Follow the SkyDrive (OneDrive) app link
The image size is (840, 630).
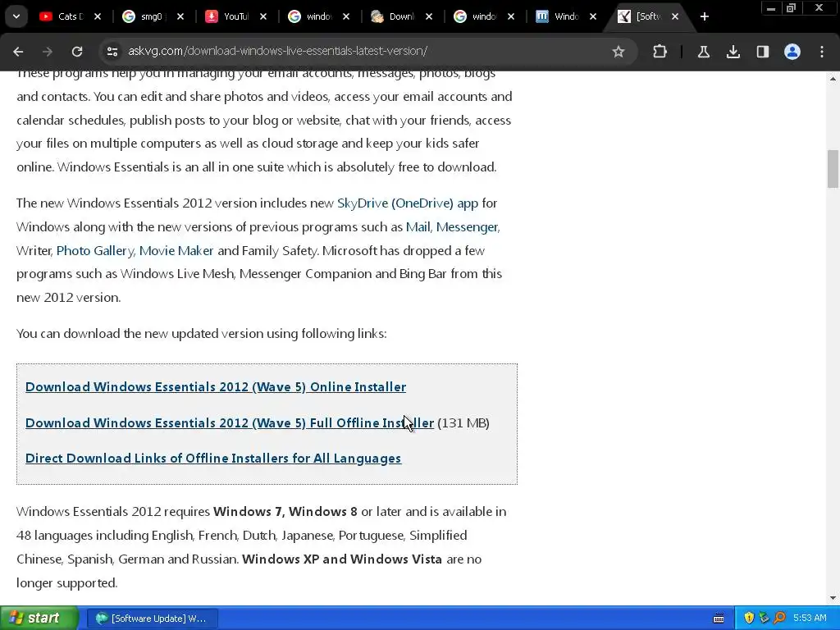(407, 203)
